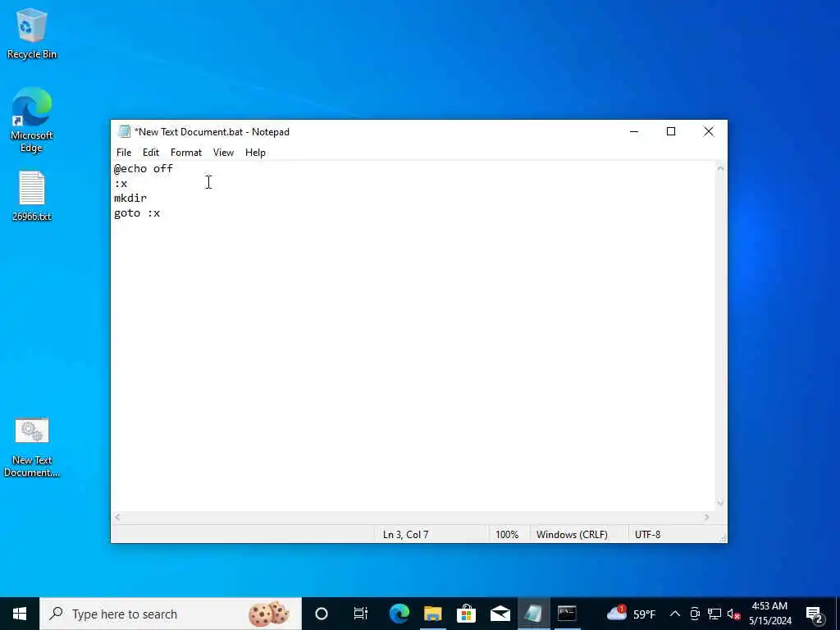Click the horizontal scrollbar right arrow in Notepad
The height and width of the screenshot is (630, 840).
tap(706, 517)
